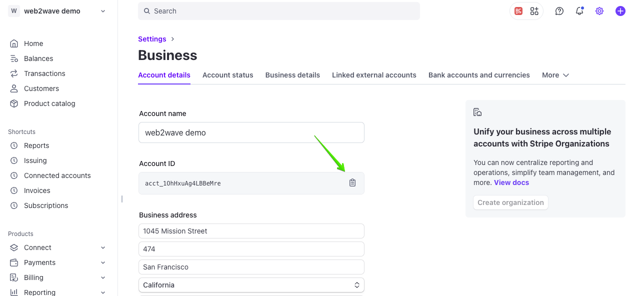Click the Business address label
The image size is (644, 296).
coord(168,215)
